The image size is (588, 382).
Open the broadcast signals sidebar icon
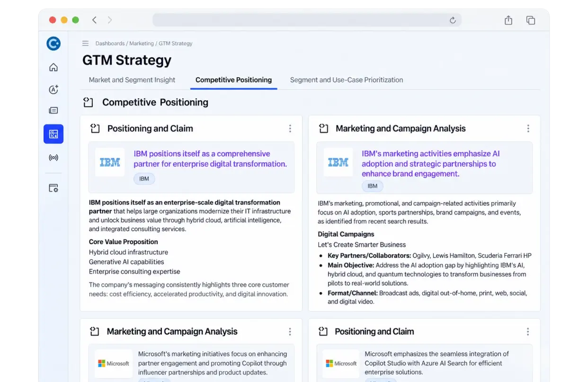pos(53,158)
